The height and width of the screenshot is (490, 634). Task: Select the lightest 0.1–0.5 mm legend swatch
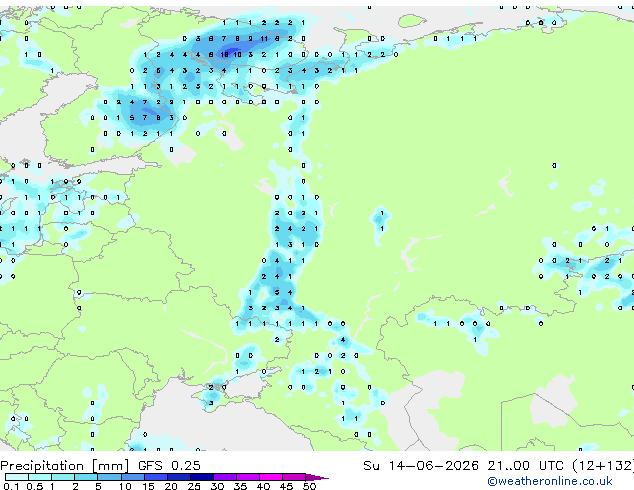(17, 477)
